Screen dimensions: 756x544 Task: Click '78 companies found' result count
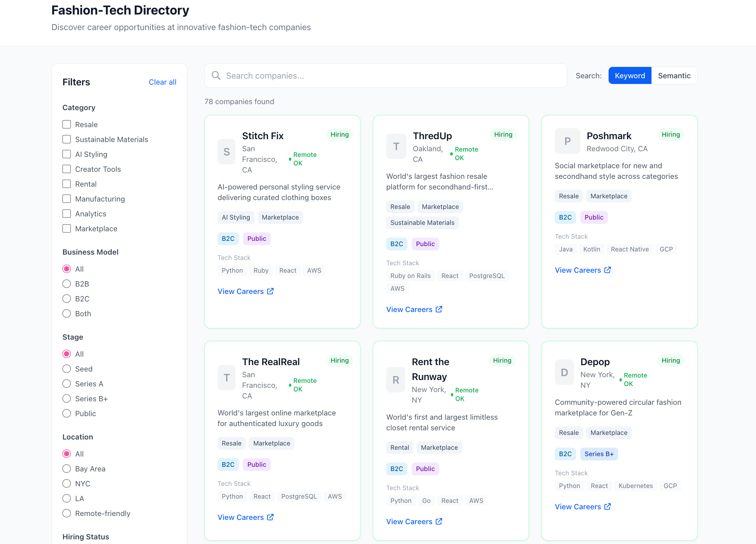[239, 101]
